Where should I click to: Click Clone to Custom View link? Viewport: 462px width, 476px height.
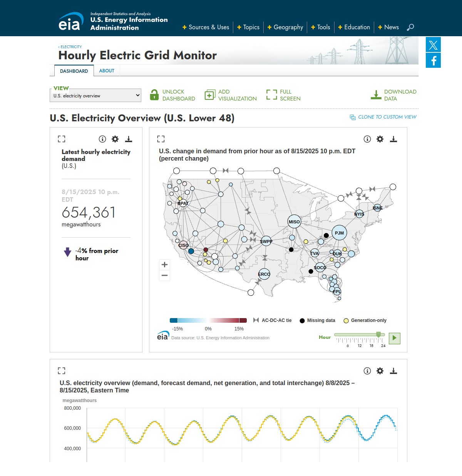point(383,117)
